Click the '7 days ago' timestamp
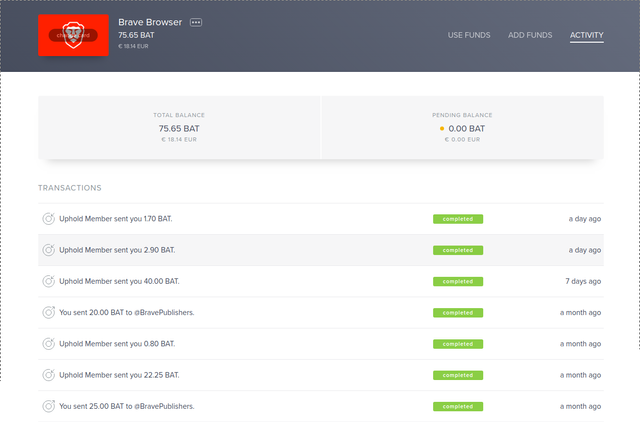The width and height of the screenshot is (640, 422). (583, 281)
